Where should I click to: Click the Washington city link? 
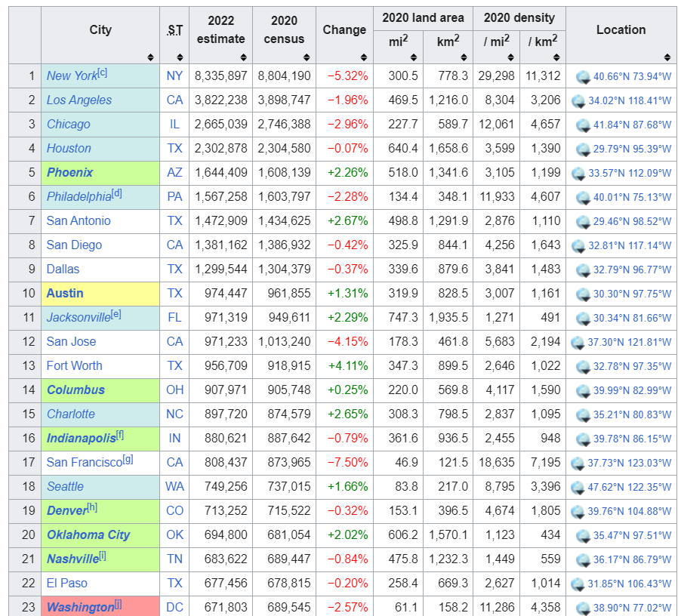[80, 607]
